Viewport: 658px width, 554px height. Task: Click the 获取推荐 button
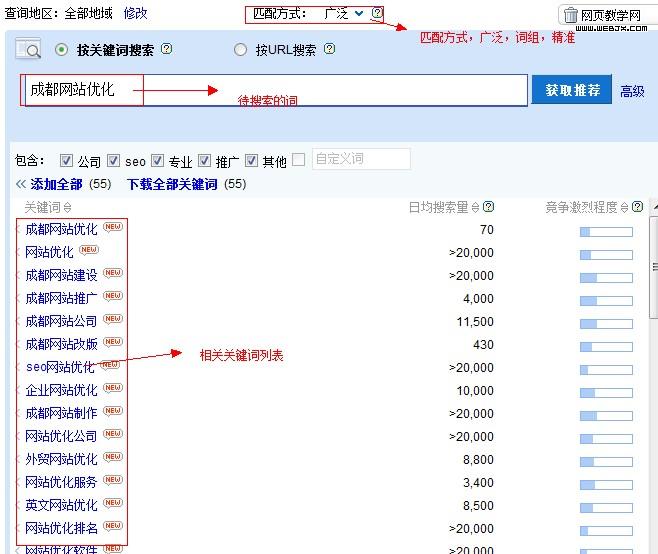572,90
